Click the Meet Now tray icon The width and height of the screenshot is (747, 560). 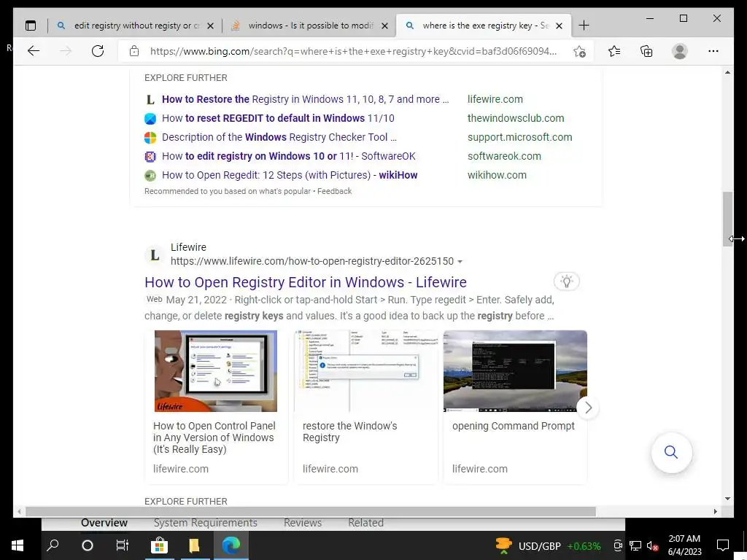[x=618, y=545]
